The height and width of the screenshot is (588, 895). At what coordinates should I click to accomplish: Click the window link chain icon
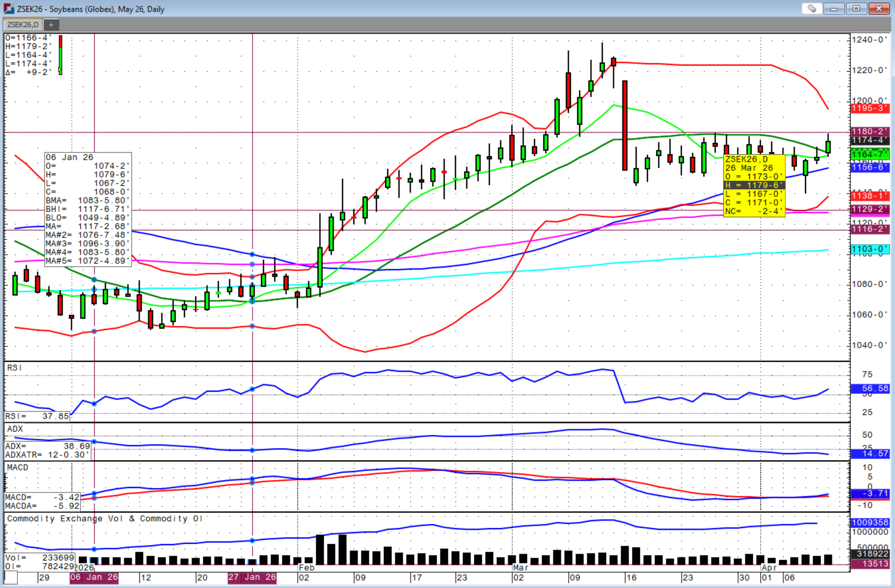[x=811, y=8]
